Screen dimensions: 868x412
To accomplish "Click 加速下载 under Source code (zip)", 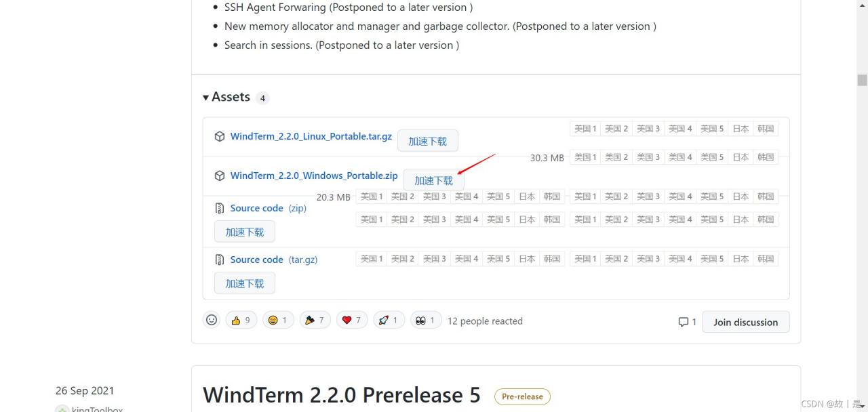I will [245, 232].
